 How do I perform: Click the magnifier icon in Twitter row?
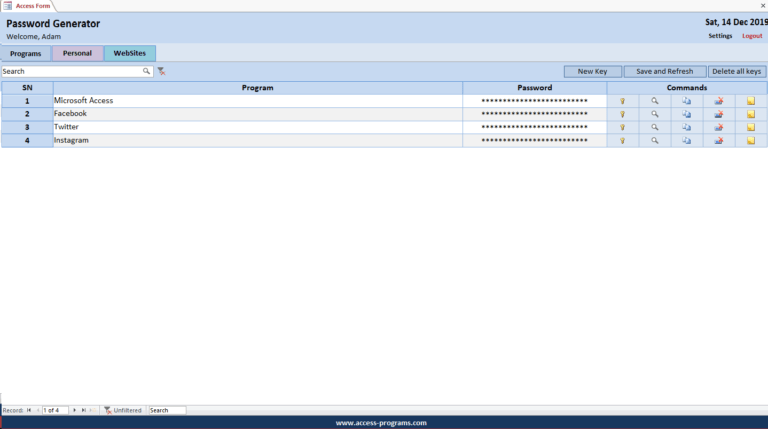click(x=655, y=127)
